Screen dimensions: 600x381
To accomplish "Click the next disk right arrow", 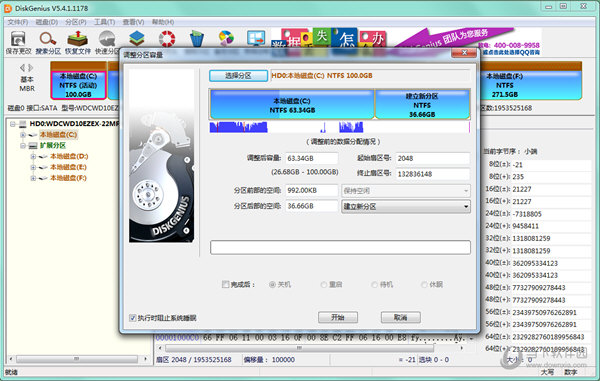I will point(31,68).
